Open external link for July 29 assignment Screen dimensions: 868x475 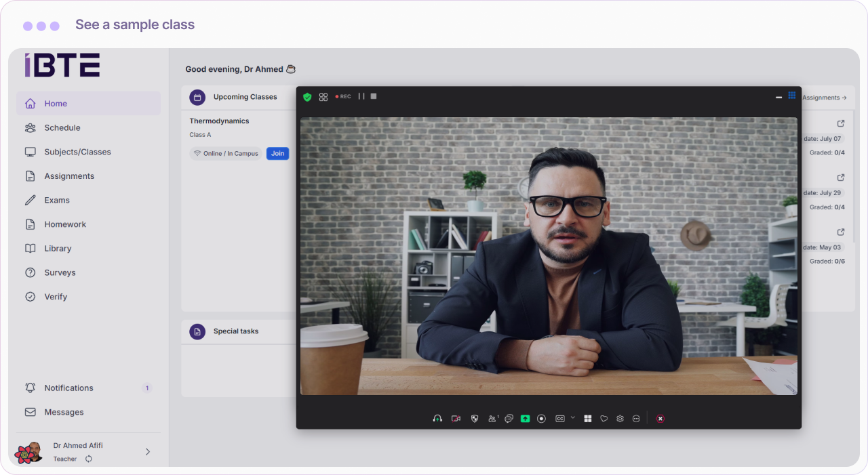pos(841,178)
